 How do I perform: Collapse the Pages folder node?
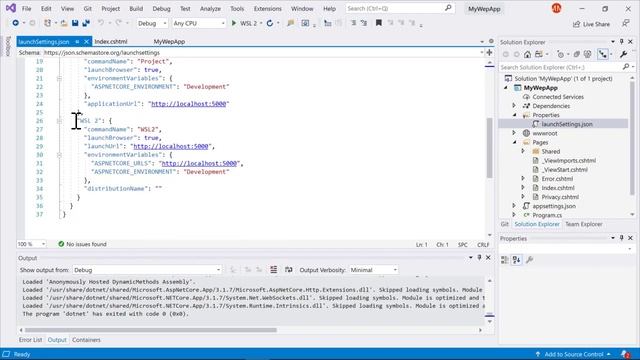(x=514, y=142)
